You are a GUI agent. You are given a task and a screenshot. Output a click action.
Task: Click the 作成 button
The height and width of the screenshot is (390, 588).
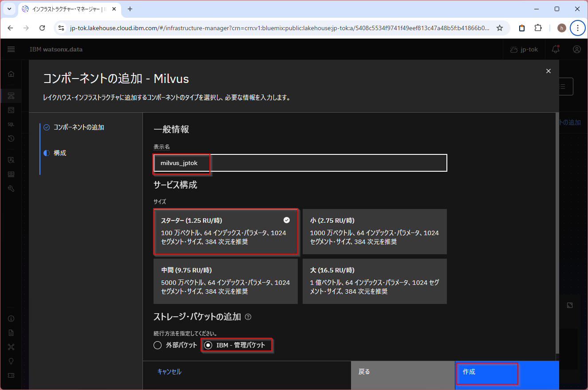point(507,375)
